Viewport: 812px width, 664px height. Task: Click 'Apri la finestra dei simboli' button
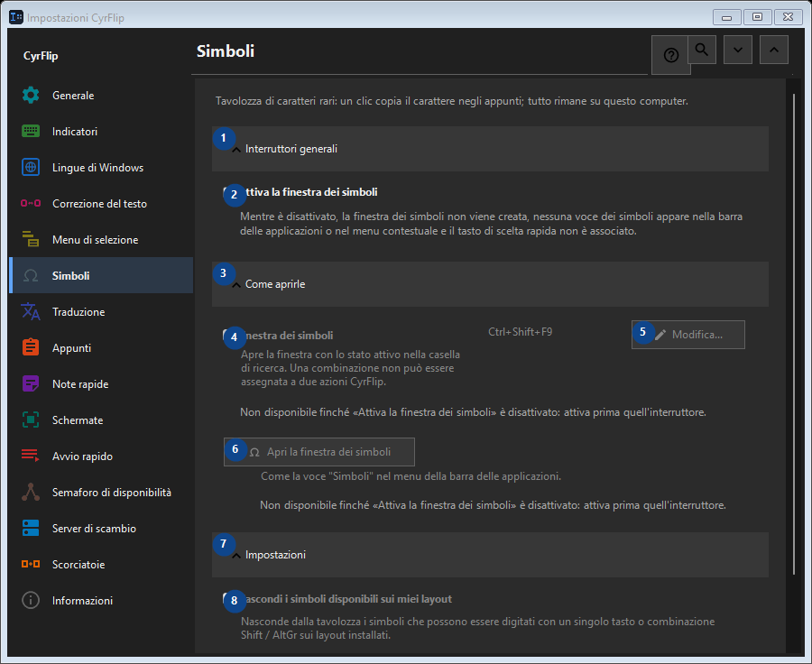319,452
